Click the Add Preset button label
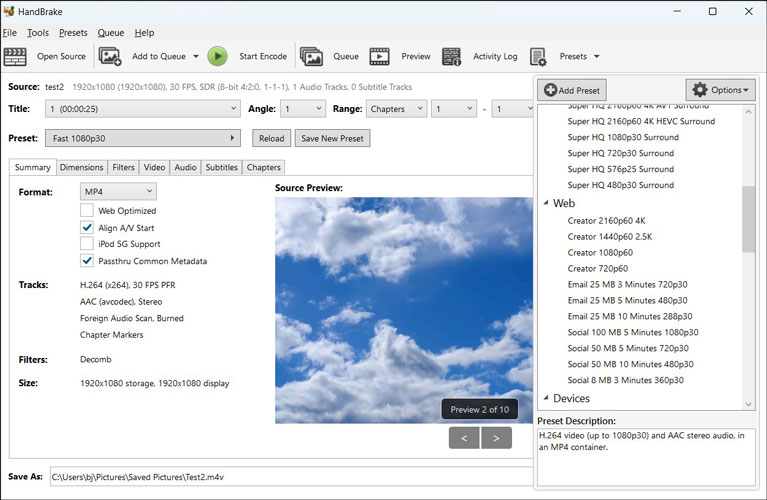The image size is (767, 500). click(x=579, y=91)
